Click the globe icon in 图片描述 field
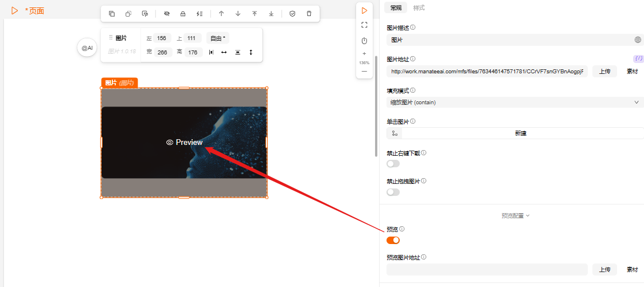 (x=638, y=40)
